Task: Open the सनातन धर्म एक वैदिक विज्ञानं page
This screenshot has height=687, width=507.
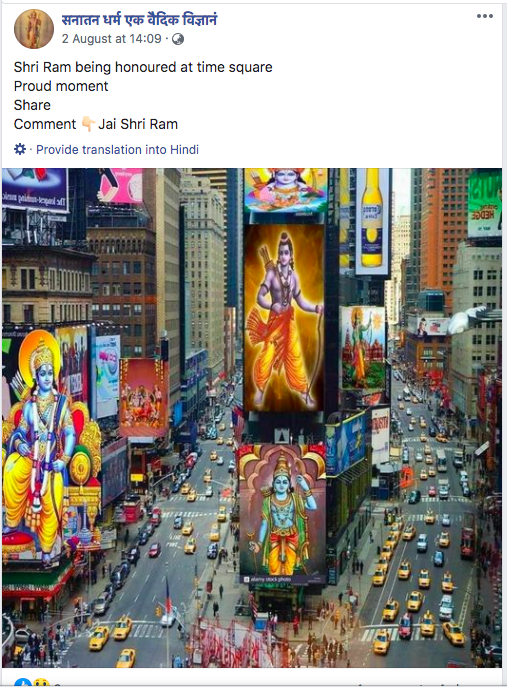Action: (139, 20)
